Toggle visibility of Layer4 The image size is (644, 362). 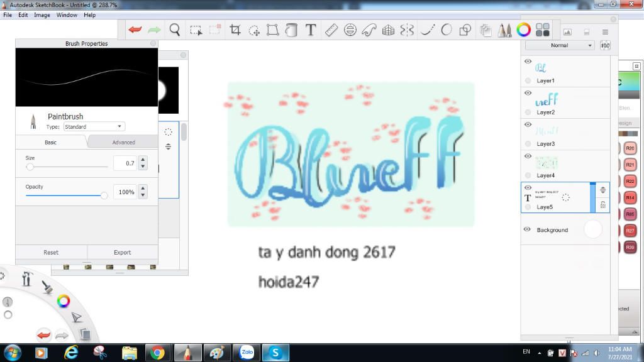(528, 156)
